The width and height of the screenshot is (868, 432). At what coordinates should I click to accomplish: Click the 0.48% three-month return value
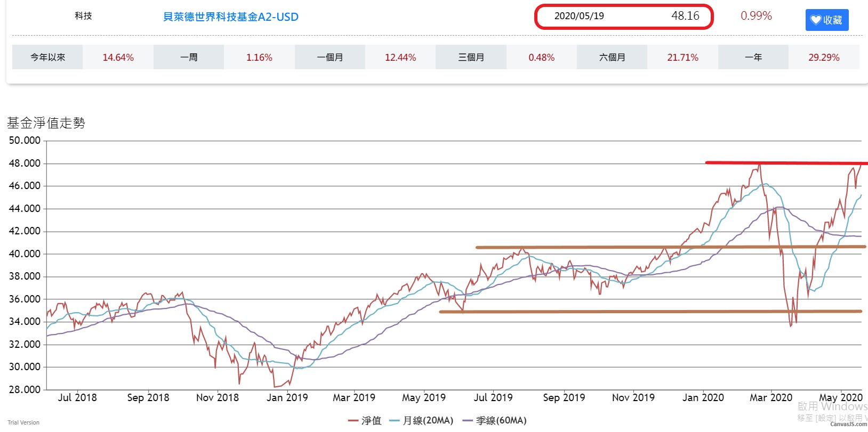[542, 57]
